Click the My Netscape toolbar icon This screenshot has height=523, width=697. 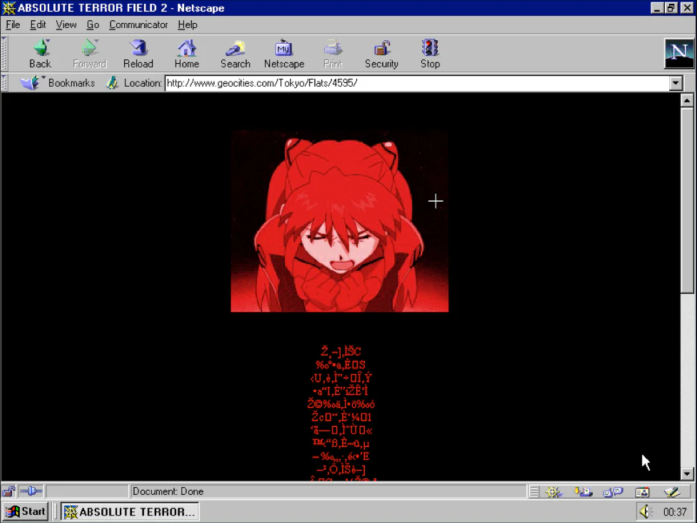[284, 53]
